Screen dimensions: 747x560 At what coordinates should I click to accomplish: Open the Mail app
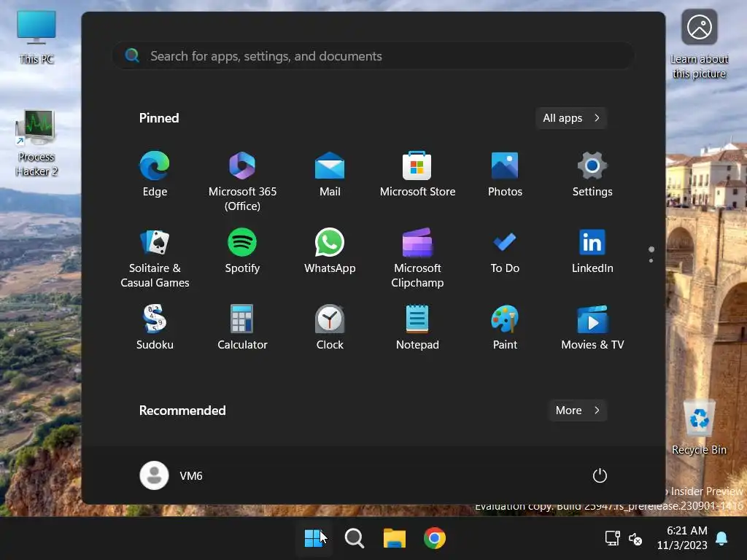coord(330,174)
